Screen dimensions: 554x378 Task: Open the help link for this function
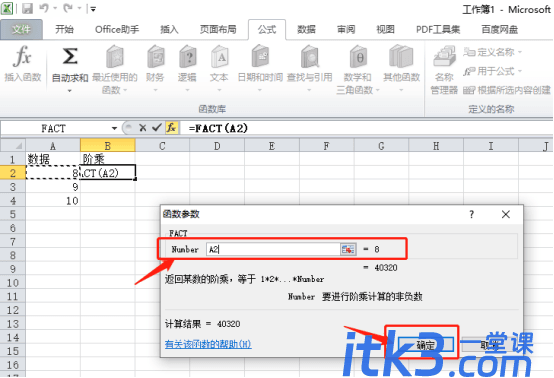[x=208, y=344]
